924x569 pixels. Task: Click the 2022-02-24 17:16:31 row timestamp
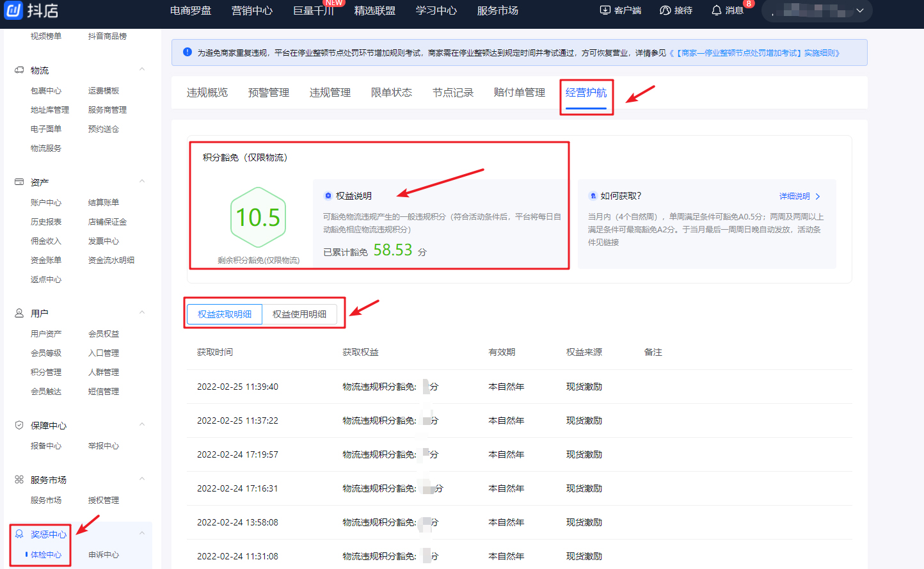click(237, 488)
